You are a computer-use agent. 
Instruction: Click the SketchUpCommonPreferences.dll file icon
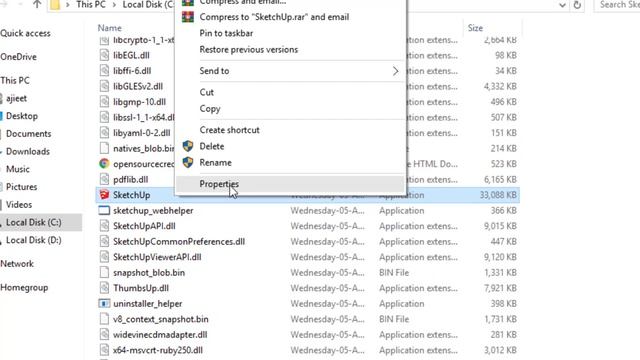[x=104, y=241]
